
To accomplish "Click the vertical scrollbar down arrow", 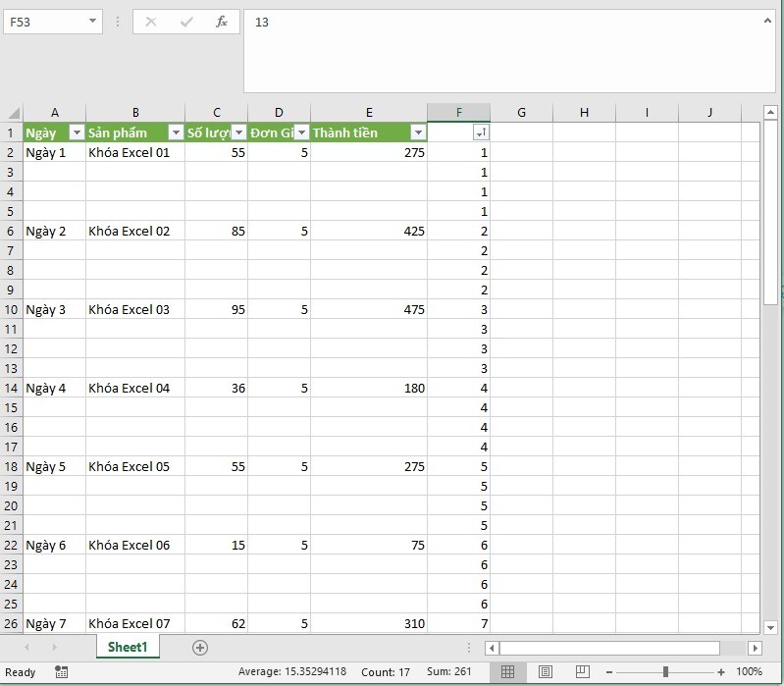I will point(770,627).
